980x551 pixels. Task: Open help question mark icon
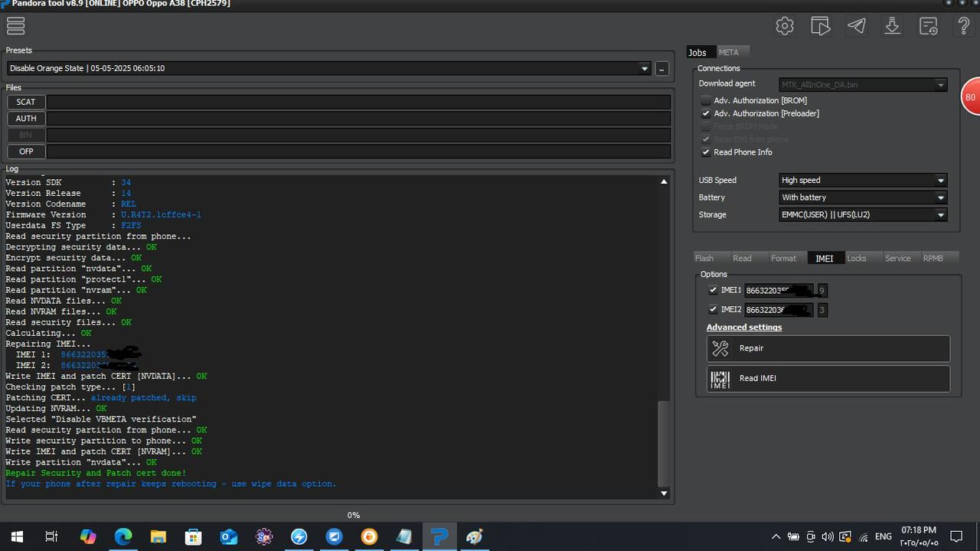(x=964, y=26)
